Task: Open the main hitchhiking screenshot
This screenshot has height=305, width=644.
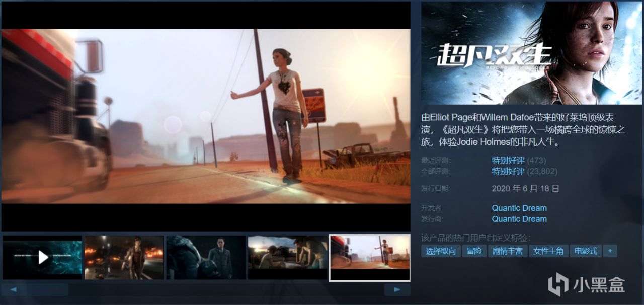Action: click(x=206, y=116)
